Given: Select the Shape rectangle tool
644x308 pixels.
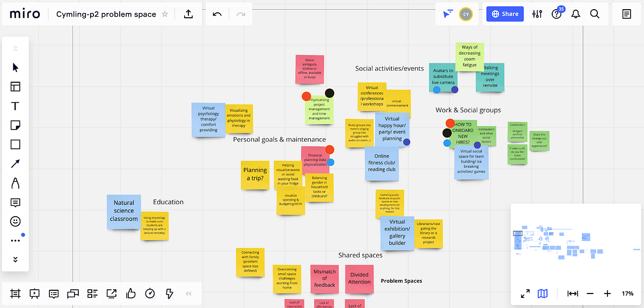Looking at the screenshot, I should pos(16,145).
